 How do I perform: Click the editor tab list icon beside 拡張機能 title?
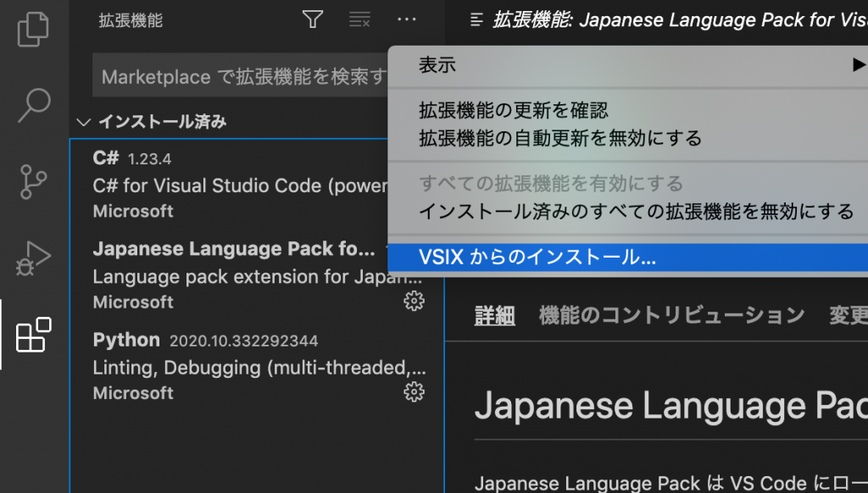tap(476, 20)
